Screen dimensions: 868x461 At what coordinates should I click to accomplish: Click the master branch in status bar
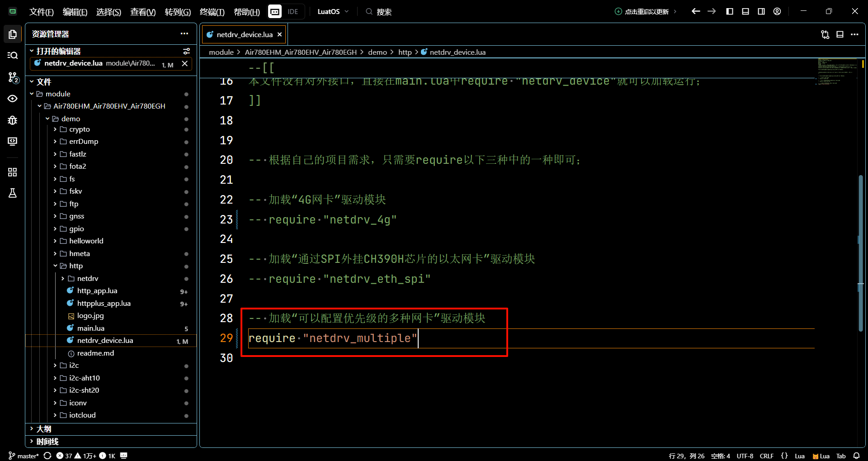[x=24, y=456]
